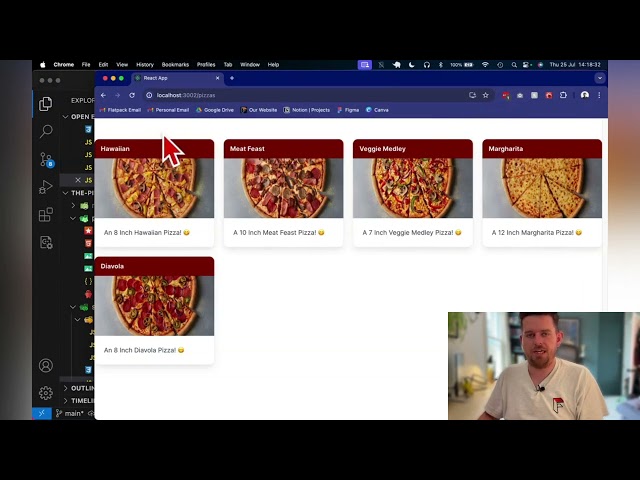Close the active open editor with X
640x480 pixels.
pyautogui.click(x=78, y=180)
